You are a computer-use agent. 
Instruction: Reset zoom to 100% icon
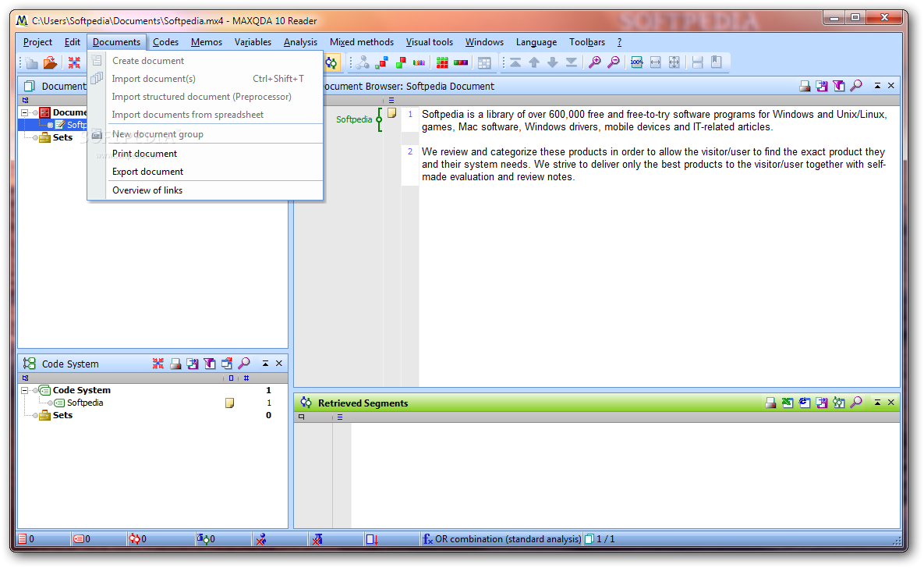[x=636, y=62]
